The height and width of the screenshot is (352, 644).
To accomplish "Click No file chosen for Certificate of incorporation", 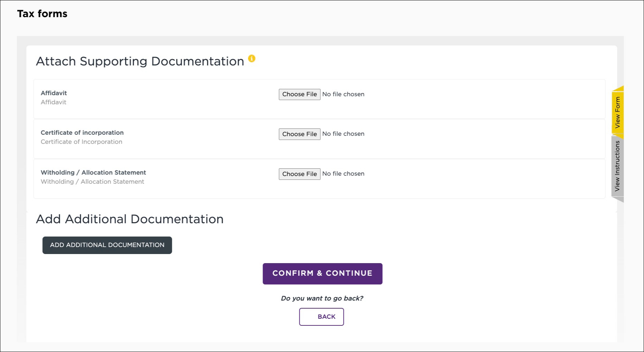I will coord(343,134).
